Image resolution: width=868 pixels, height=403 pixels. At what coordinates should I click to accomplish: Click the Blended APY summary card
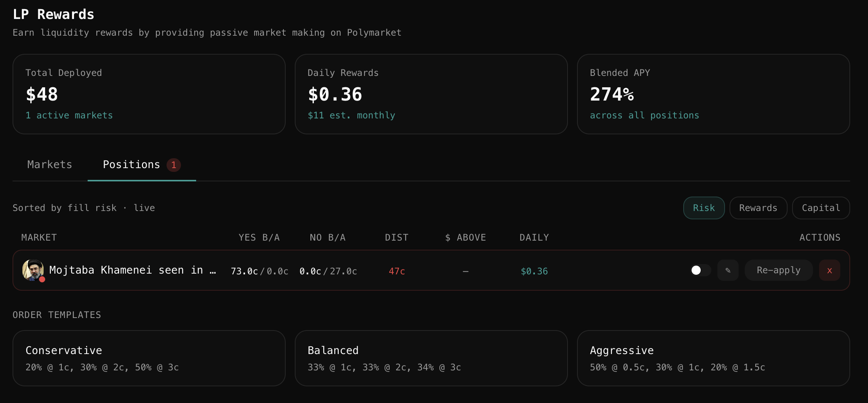[x=713, y=94]
